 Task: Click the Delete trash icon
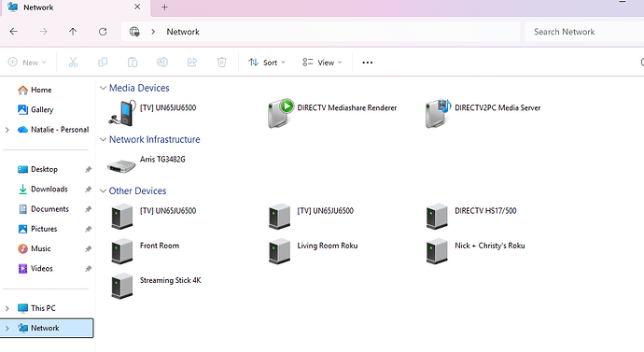[222, 63]
